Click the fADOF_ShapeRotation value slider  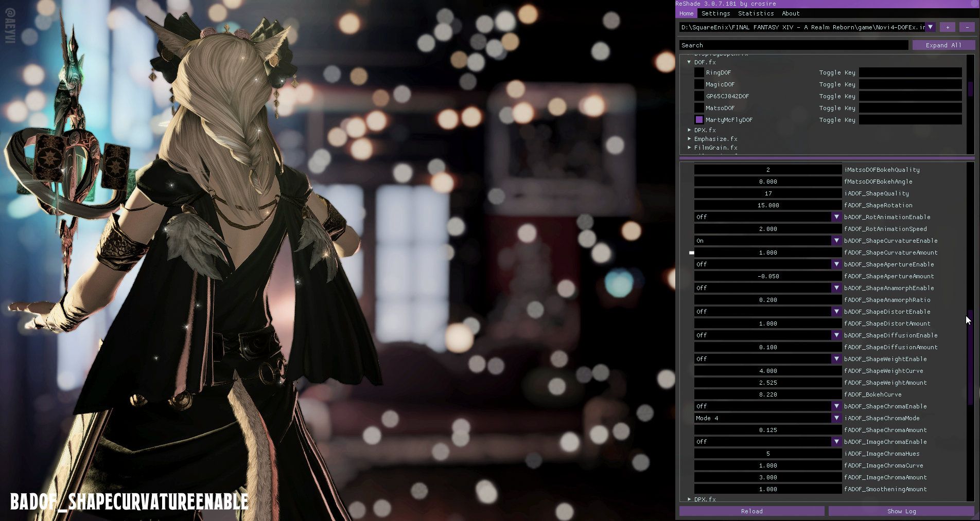767,205
